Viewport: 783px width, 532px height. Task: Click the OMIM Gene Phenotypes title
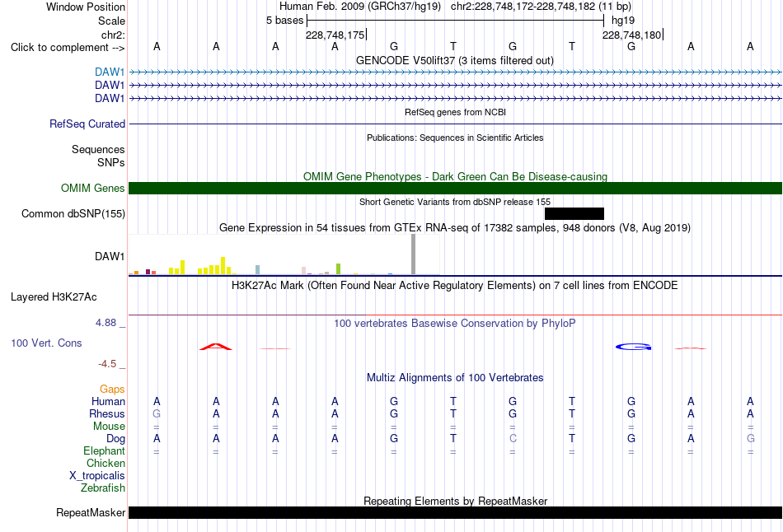pos(455,177)
